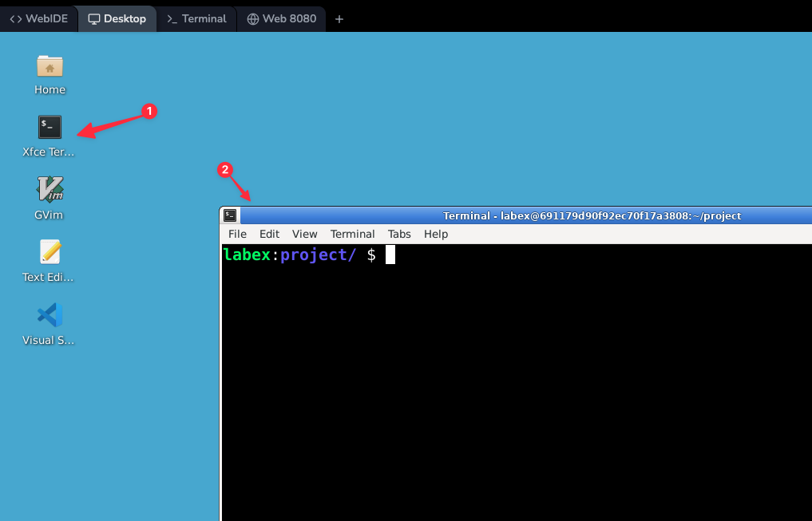Open the View menu in Terminal
The image size is (812, 521).
click(304, 234)
